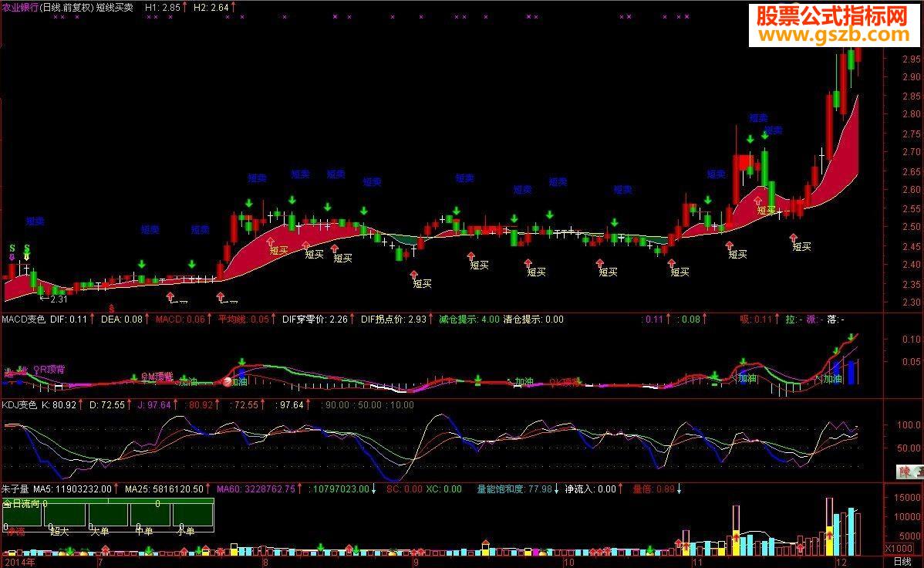Click the D: 72.55 reading
Screen dimensions: 924x568
coord(107,404)
